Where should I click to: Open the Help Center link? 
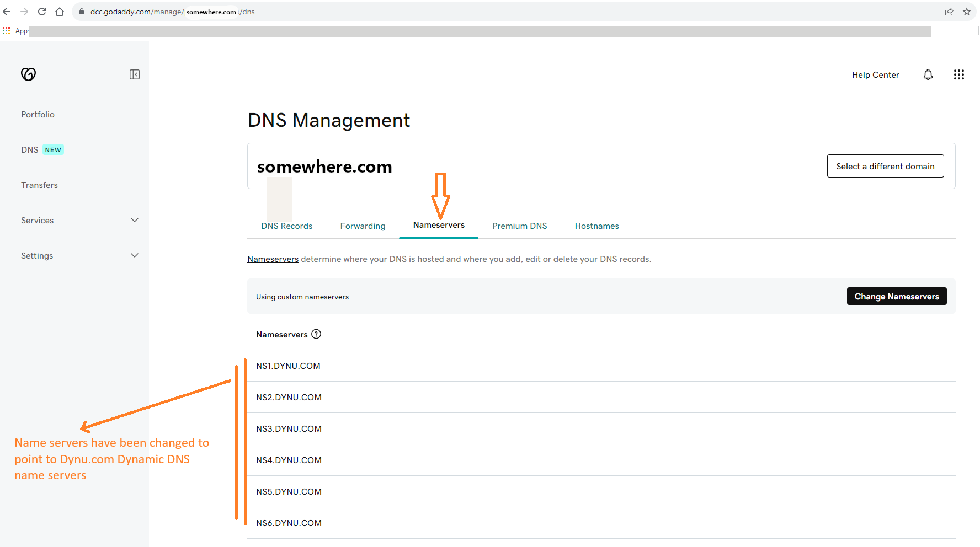[x=876, y=75]
